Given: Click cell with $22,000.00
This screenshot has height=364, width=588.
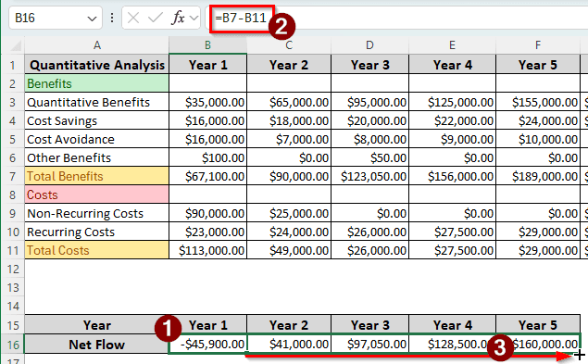Looking at the screenshot, I should 453,120.
